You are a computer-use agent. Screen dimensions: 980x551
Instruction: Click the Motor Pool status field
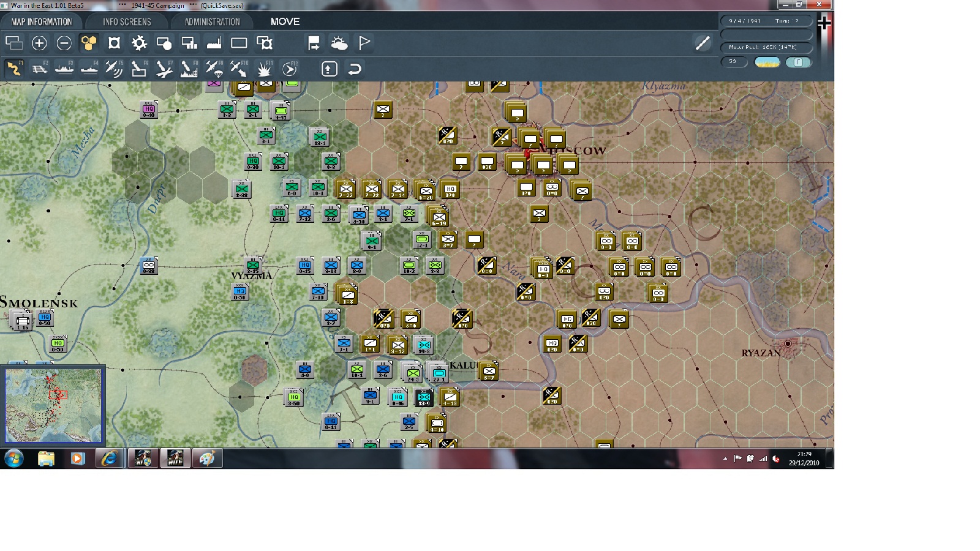[x=766, y=47]
